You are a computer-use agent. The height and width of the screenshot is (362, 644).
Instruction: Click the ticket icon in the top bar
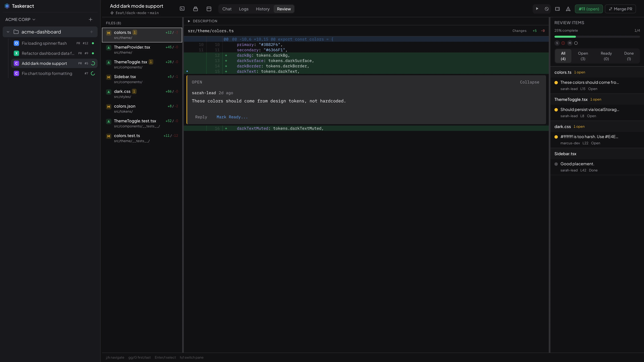[557, 9]
